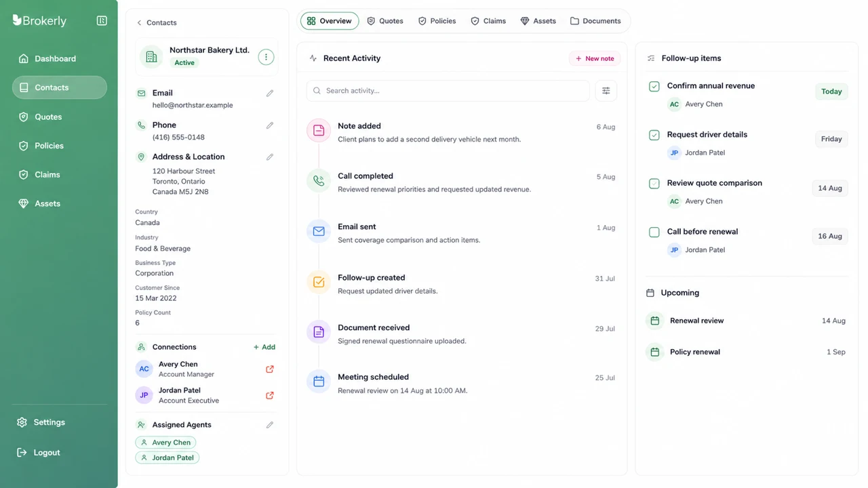Viewport: 868px width, 488px height.
Task: Click the Upcoming calendar header icon
Action: tap(650, 293)
